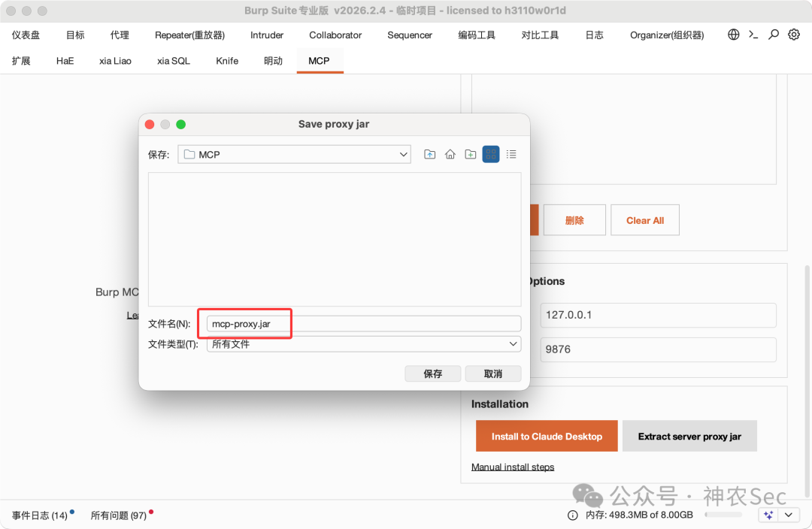Click the file name field mcp-proxy.jar
The height and width of the screenshot is (529, 812).
tap(364, 324)
